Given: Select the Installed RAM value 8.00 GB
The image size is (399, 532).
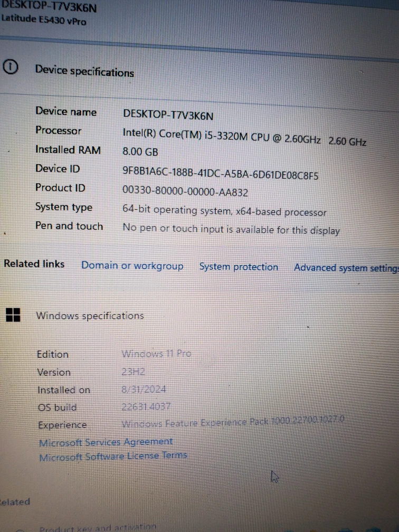Looking at the screenshot, I should [x=140, y=151].
